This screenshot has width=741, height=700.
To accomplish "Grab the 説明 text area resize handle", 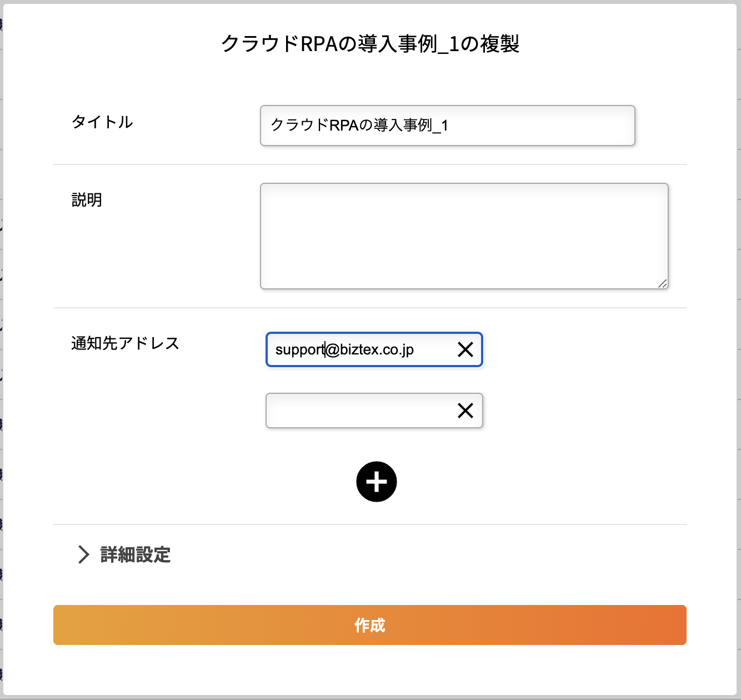I will 663,284.
